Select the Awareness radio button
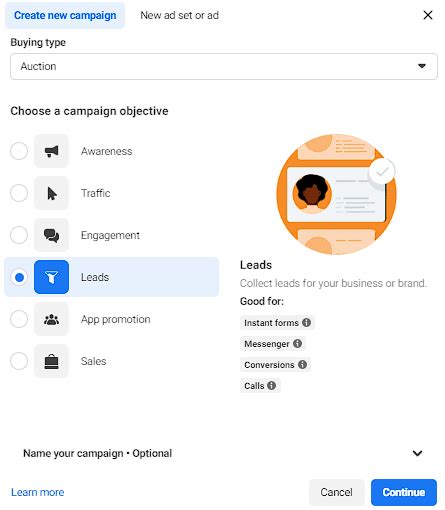This screenshot has height=510, width=445. point(19,151)
